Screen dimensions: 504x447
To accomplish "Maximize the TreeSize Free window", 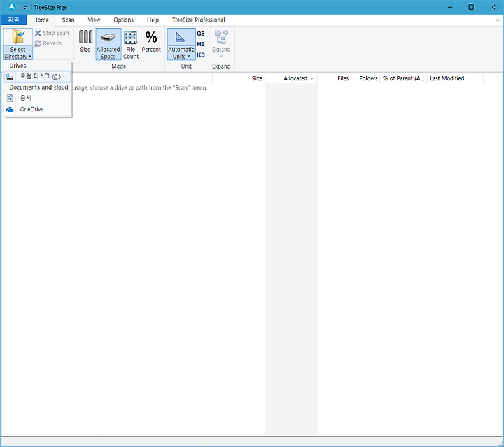I will 471,7.
